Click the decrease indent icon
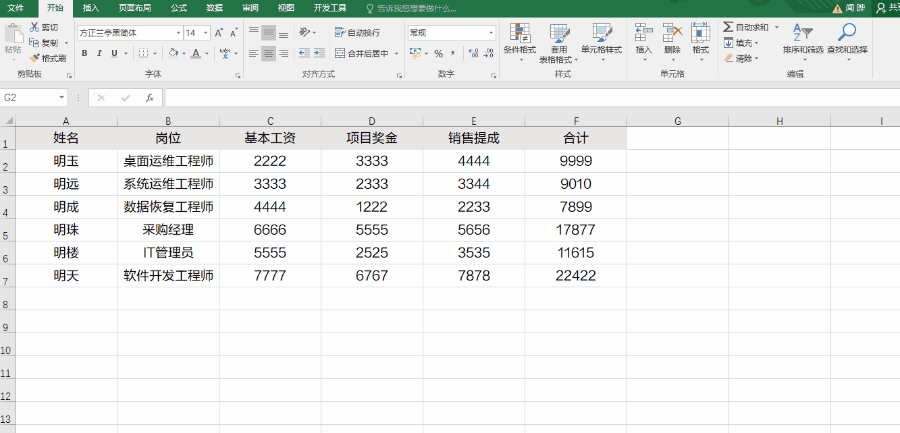Viewport: 900px width, 433px height. pos(304,53)
